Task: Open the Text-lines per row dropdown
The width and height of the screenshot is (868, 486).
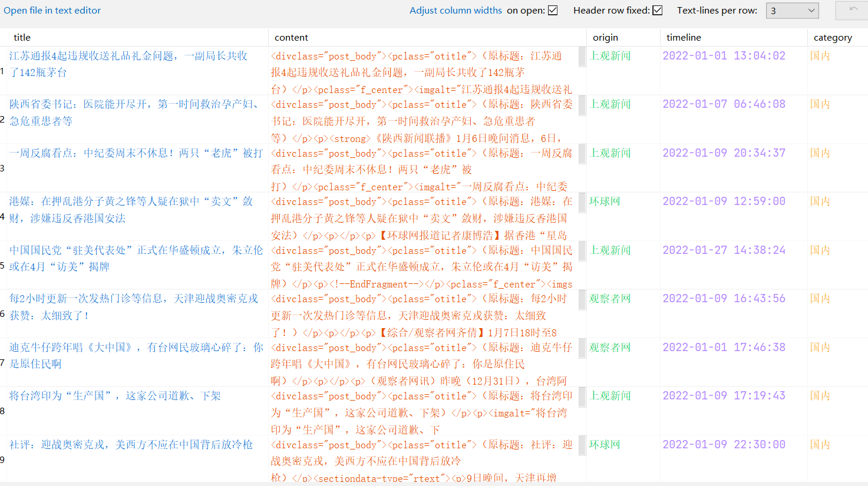Action: pyautogui.click(x=793, y=11)
